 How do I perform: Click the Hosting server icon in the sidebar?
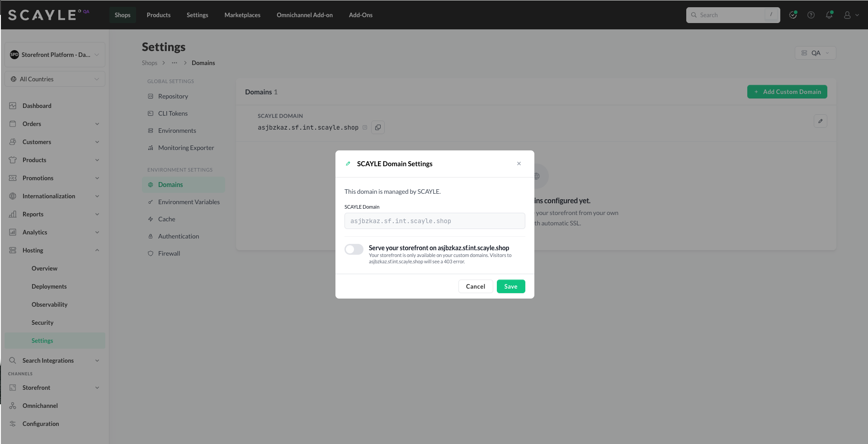pyautogui.click(x=13, y=250)
